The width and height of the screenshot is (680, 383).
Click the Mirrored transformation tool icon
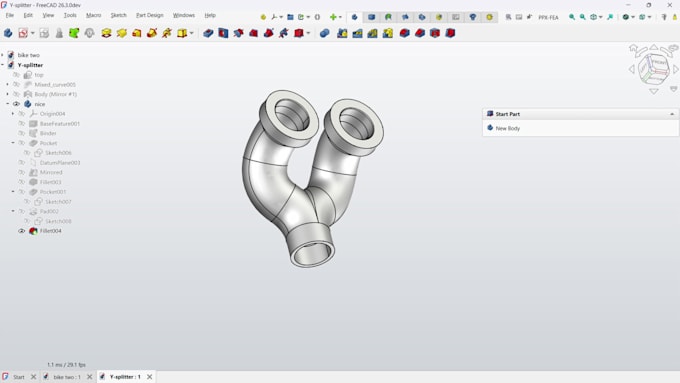tap(342, 33)
